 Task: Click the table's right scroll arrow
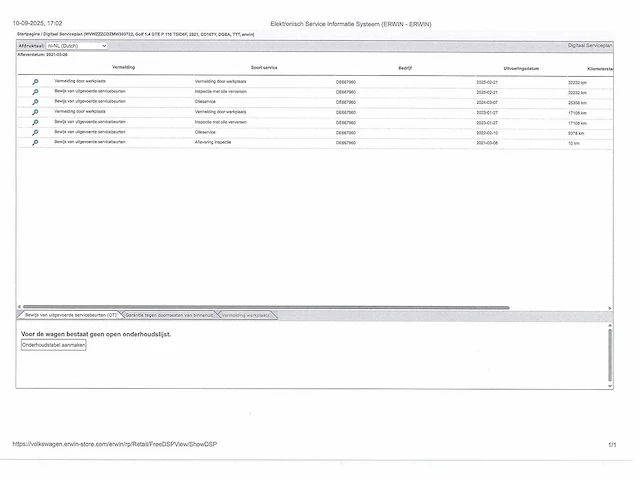tap(610, 308)
